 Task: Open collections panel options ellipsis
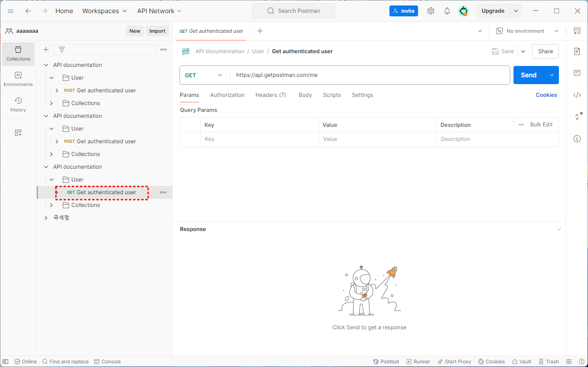(164, 50)
